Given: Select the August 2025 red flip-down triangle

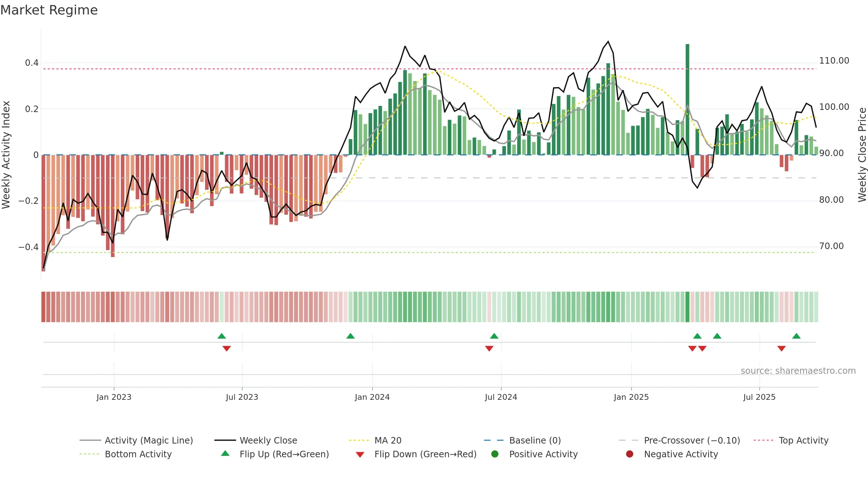Looking at the screenshot, I should coord(782,348).
